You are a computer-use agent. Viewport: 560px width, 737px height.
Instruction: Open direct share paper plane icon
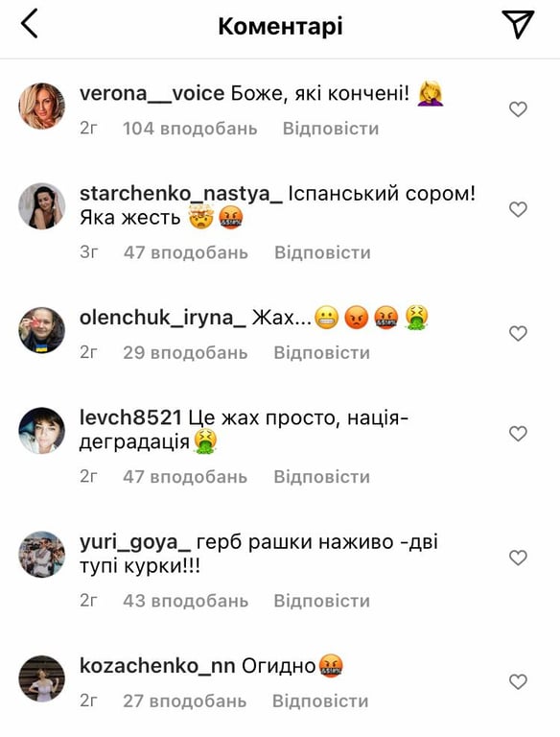click(x=518, y=24)
